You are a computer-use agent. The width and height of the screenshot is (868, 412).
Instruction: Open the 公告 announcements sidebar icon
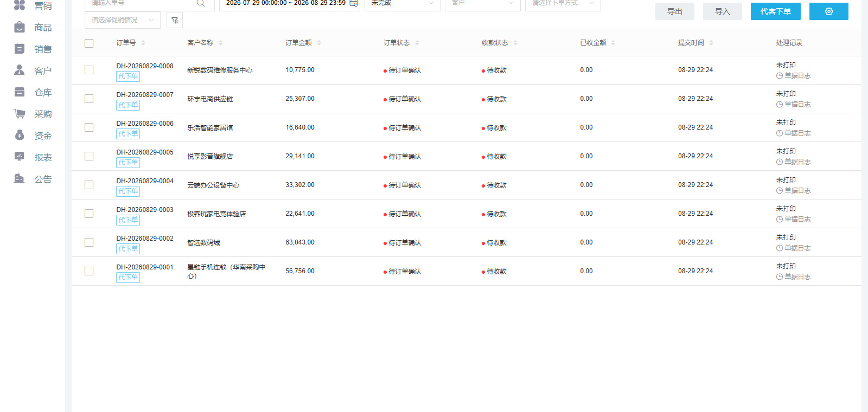tap(20, 179)
